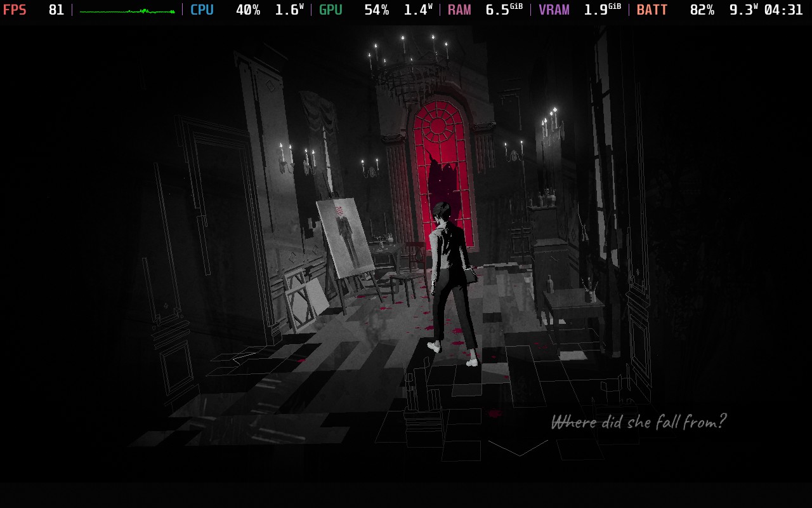The width and height of the screenshot is (812, 508).
Task: Click the RAM usage indicator
Action: tap(485, 10)
